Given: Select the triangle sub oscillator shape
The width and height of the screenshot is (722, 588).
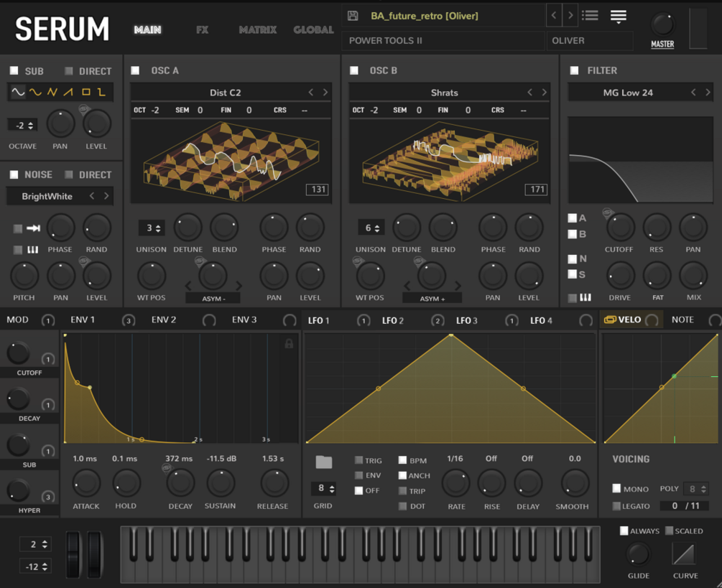Looking at the screenshot, I should [x=52, y=92].
